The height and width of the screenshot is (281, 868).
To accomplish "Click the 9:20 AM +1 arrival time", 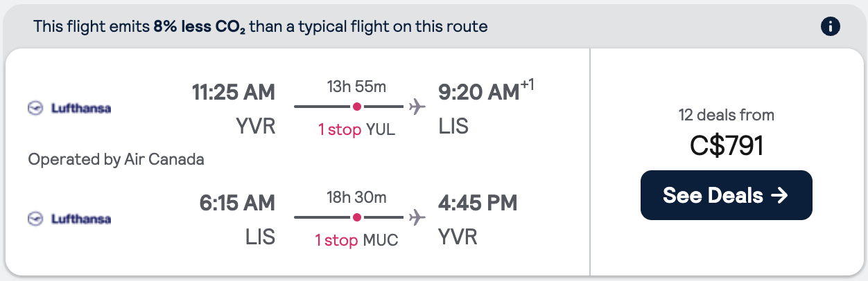I will tap(486, 91).
